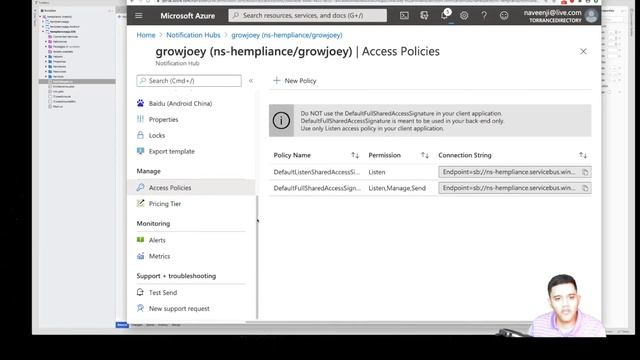The height and width of the screenshot is (360, 640).
Task: Open Locks in the resource menu
Action: 157,136
